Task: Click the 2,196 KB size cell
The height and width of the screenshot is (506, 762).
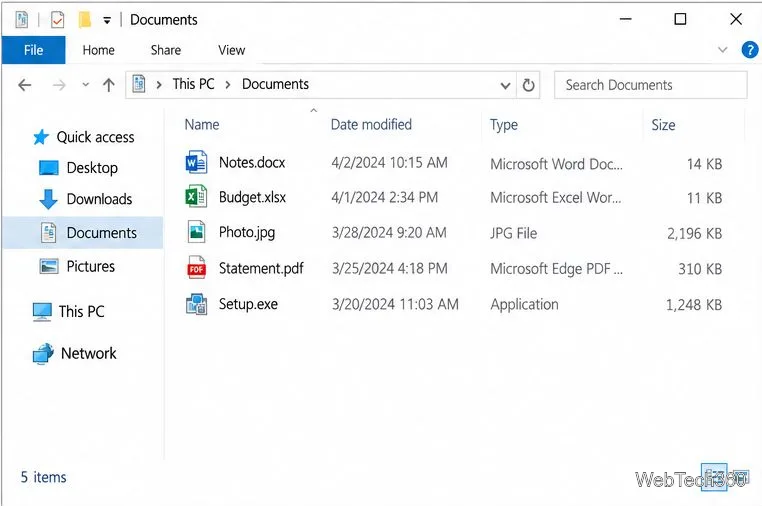Action: 694,233
